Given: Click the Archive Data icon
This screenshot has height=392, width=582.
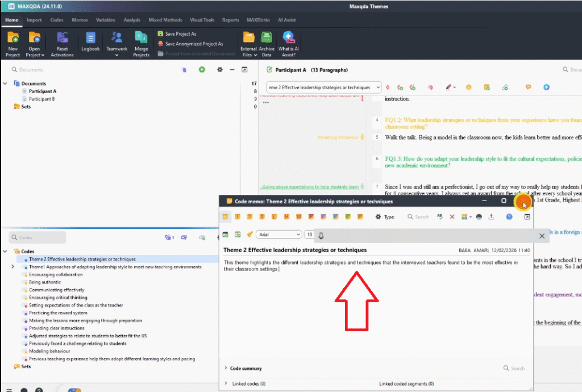Looking at the screenshot, I should (x=267, y=39).
